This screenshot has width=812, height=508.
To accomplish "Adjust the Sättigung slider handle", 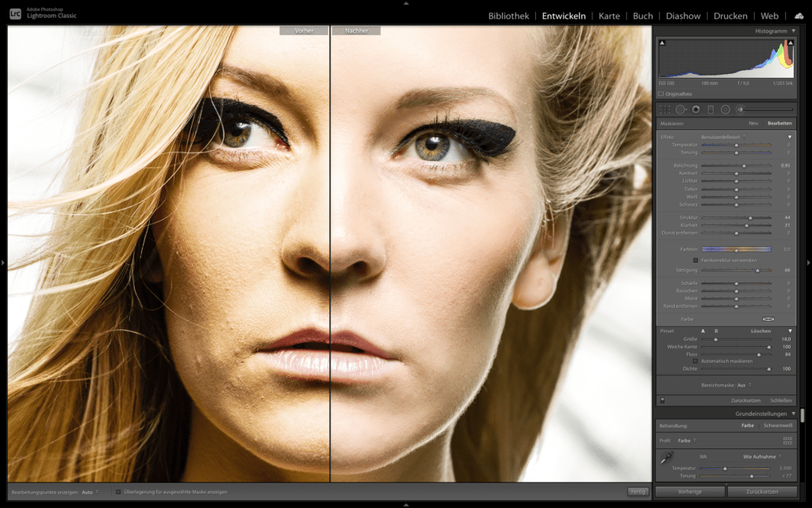I will [x=757, y=271].
